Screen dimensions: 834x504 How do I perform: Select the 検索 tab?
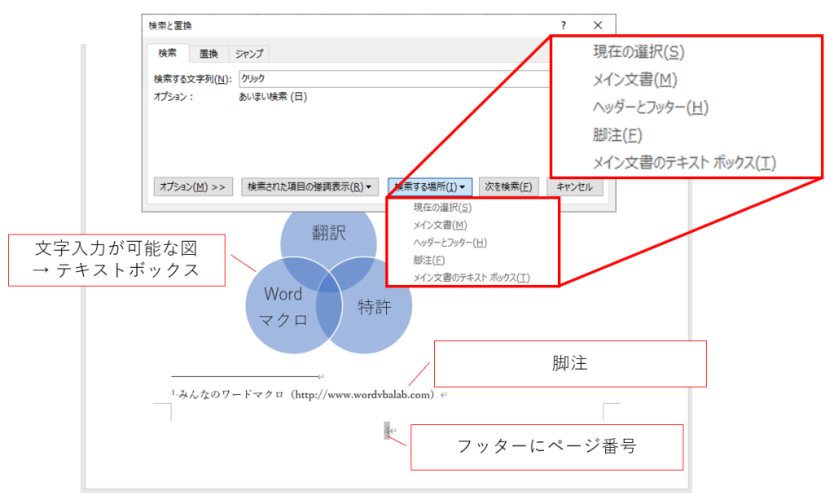click(168, 54)
